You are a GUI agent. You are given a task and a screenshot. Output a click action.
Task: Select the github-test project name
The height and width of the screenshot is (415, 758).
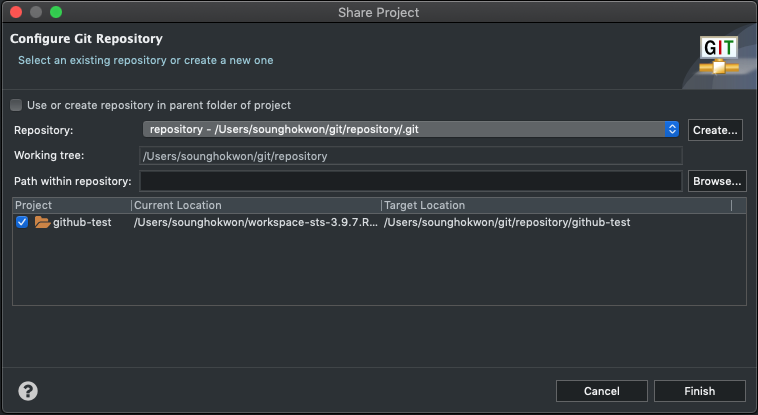pyautogui.click(x=82, y=222)
